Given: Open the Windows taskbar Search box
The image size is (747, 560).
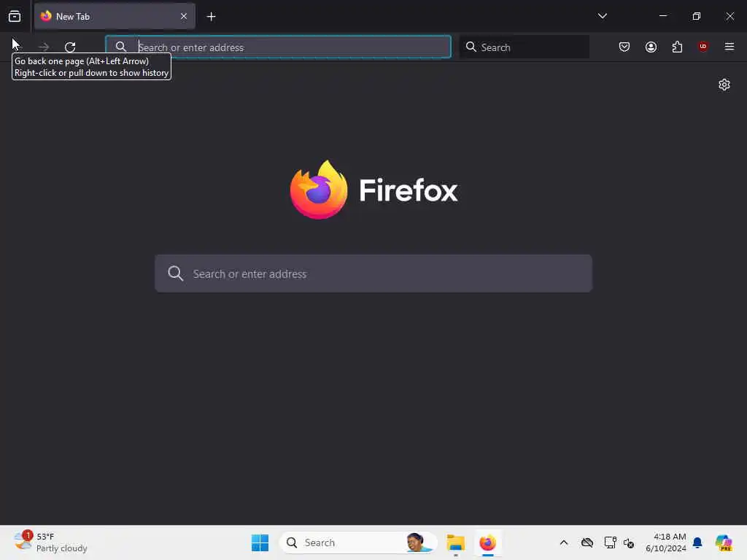Looking at the screenshot, I should coord(358,542).
